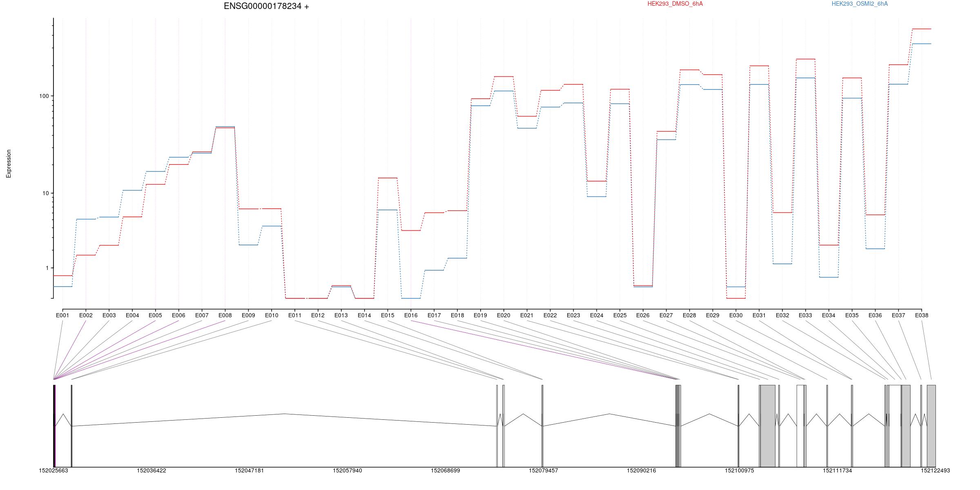Click exon label E003
Screen dimensions: 980x490
point(109,315)
